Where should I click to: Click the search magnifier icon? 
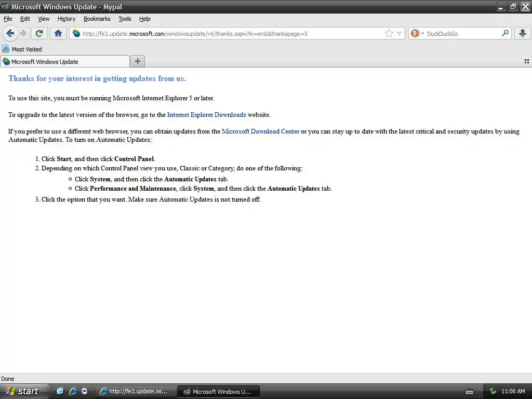click(x=505, y=33)
